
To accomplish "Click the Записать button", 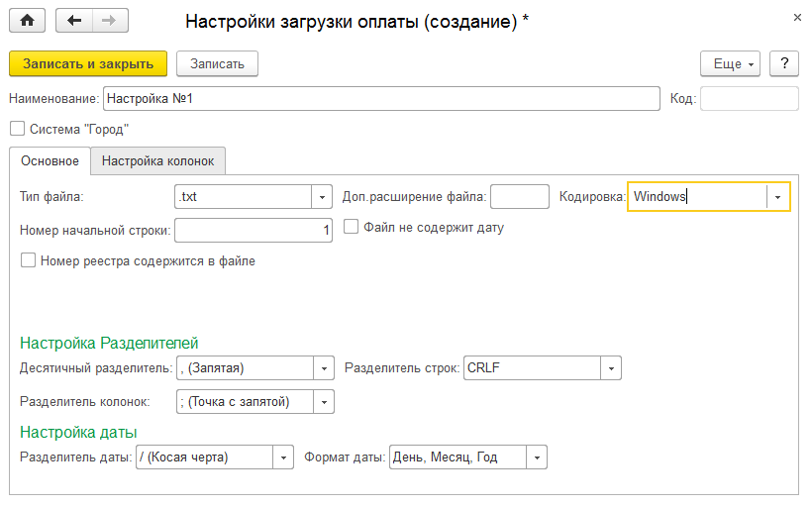I will [x=217, y=63].
